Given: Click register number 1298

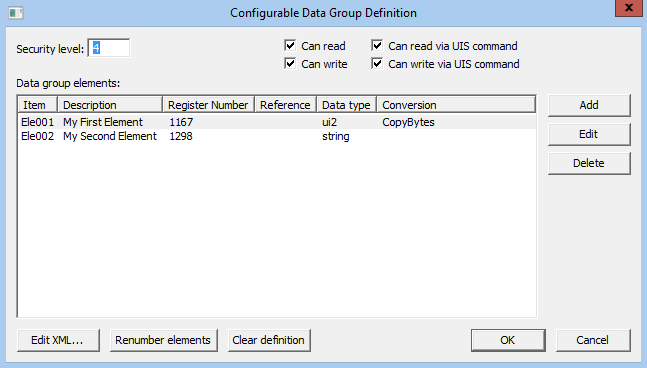Looking at the screenshot, I should pyautogui.click(x=181, y=136).
